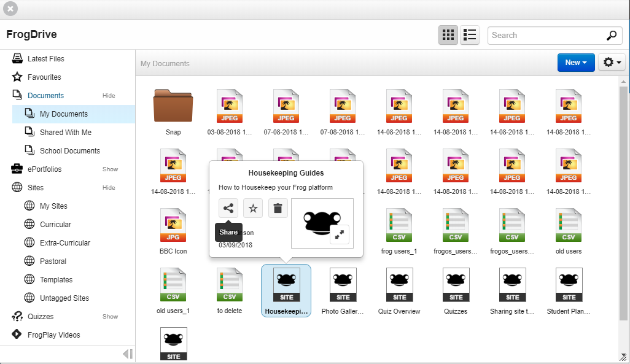Viewport: 630px width, 364px height.
Task: Click Share icon in Housekeeping popup
Action: (228, 208)
